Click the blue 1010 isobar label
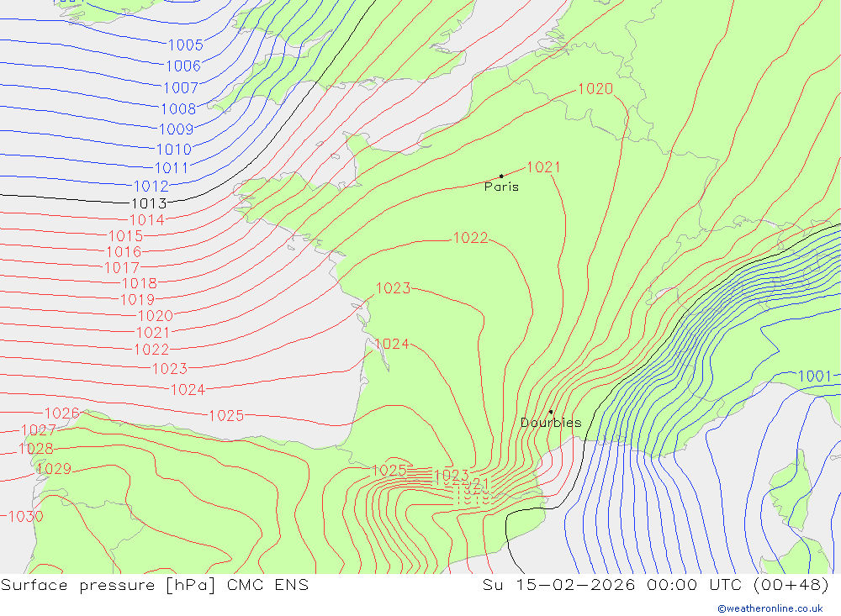The width and height of the screenshot is (841, 616). (174, 149)
